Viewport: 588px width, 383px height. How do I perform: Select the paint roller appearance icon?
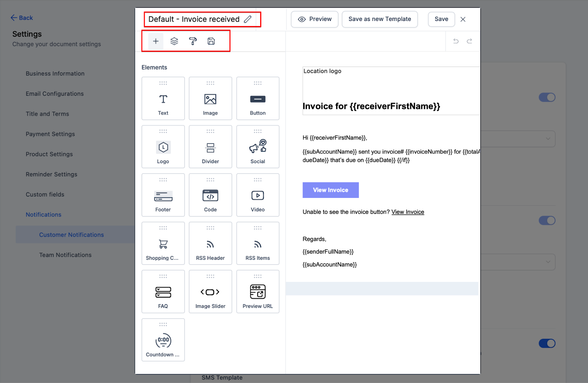[193, 41]
